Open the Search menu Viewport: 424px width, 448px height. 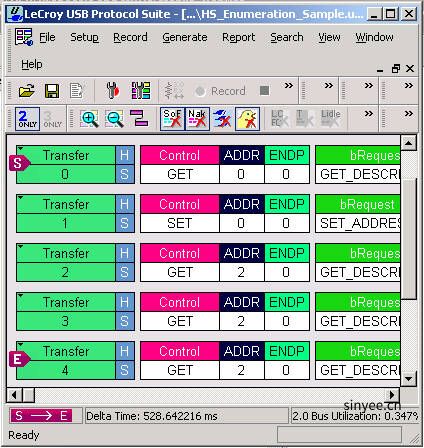pyautogui.click(x=287, y=37)
